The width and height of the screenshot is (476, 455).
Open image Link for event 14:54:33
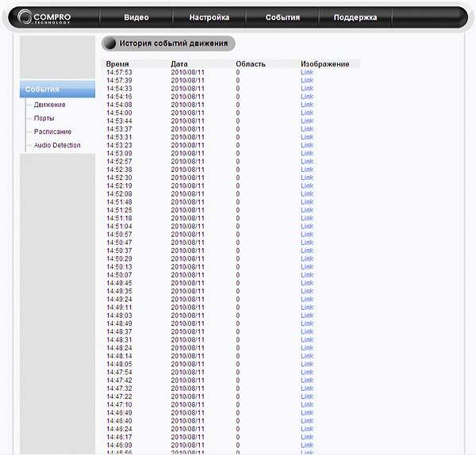coord(307,88)
